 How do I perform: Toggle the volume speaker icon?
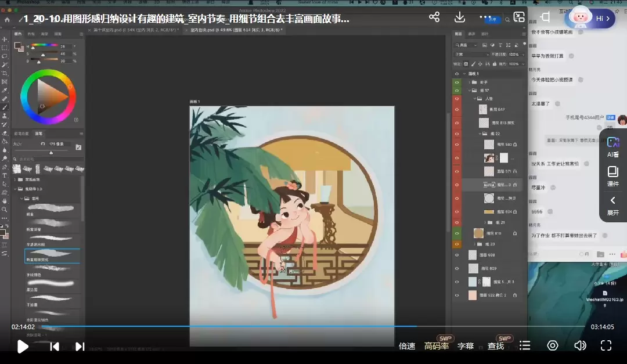pyautogui.click(x=580, y=345)
